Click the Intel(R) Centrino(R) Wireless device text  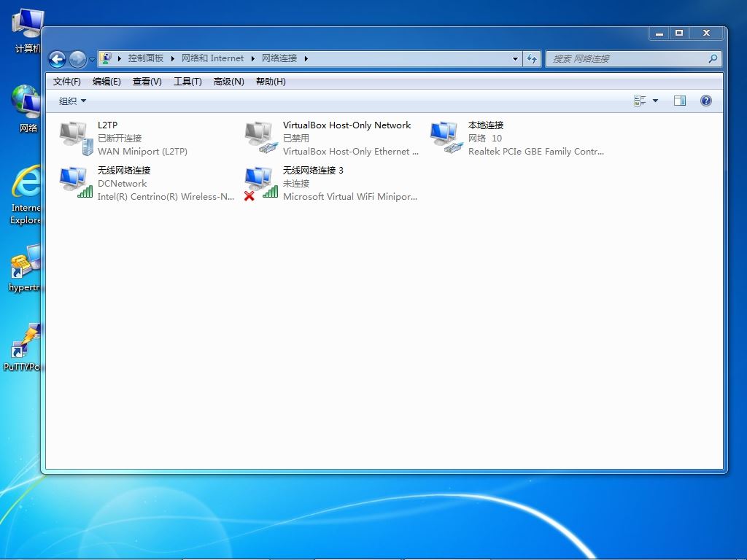click(166, 196)
